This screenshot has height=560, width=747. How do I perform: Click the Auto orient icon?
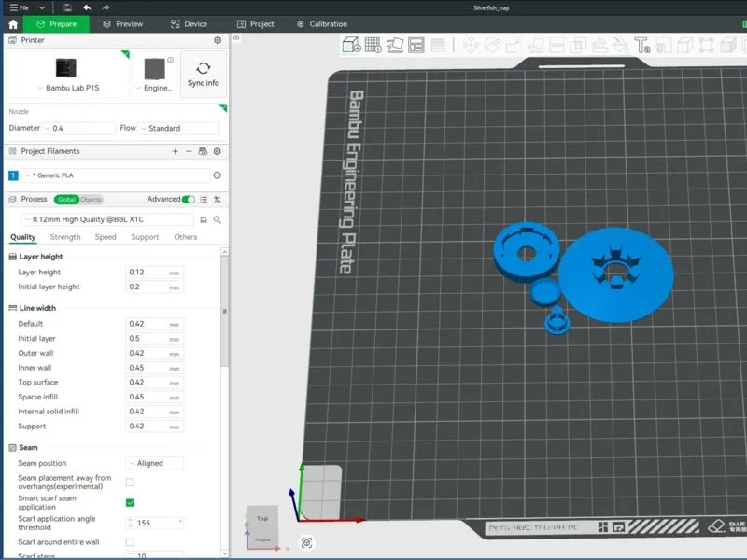click(395, 45)
